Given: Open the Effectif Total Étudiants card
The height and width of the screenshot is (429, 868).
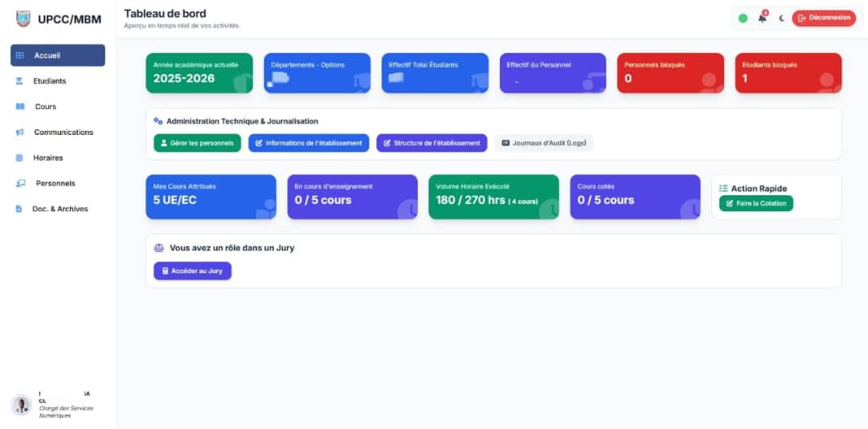Looking at the screenshot, I should (435, 72).
